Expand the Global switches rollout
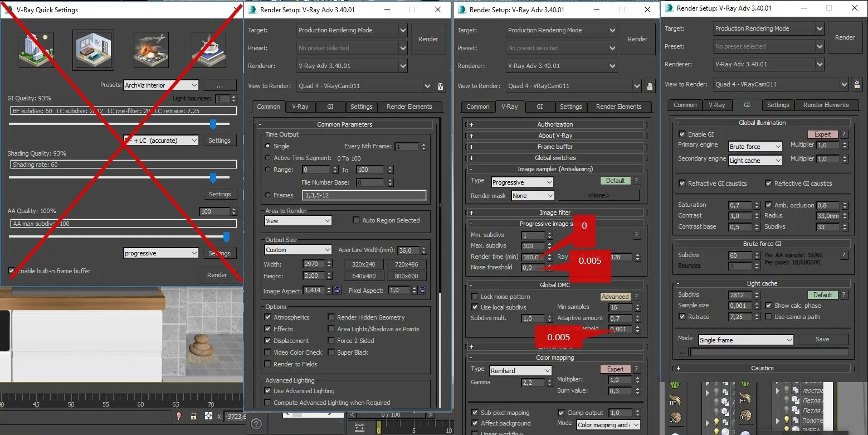The image size is (868, 435). pyautogui.click(x=555, y=158)
